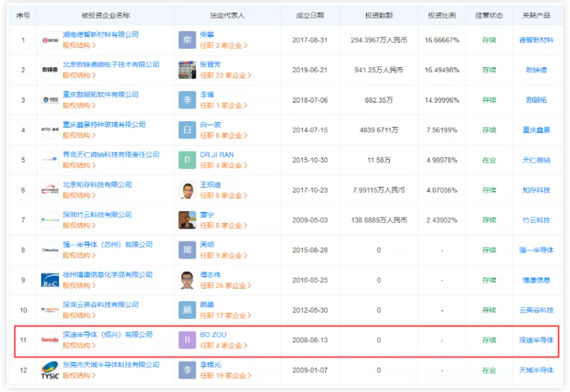Screen dimensions: 570x392
Task: Click the photo avatar of 傅志伟
Action: pyautogui.click(x=187, y=280)
